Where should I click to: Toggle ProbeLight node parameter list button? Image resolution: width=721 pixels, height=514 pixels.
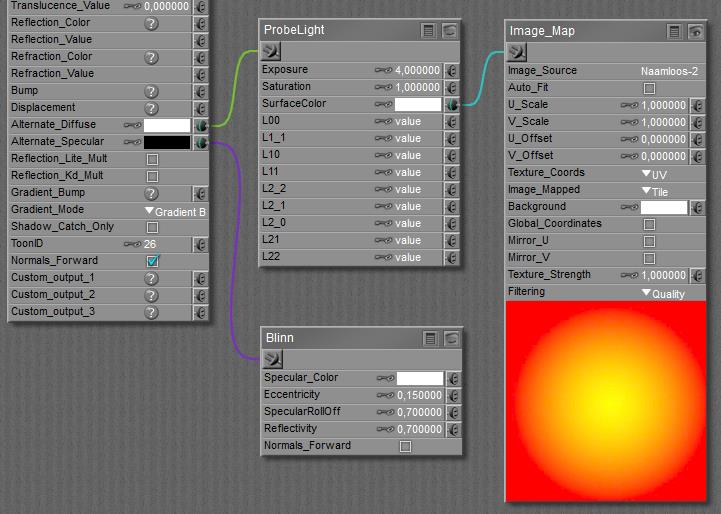click(428, 31)
